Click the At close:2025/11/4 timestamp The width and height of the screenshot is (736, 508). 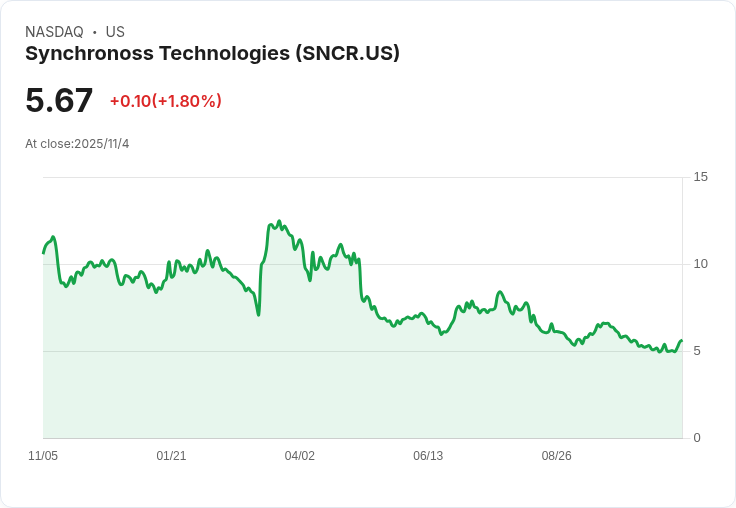click(77, 144)
